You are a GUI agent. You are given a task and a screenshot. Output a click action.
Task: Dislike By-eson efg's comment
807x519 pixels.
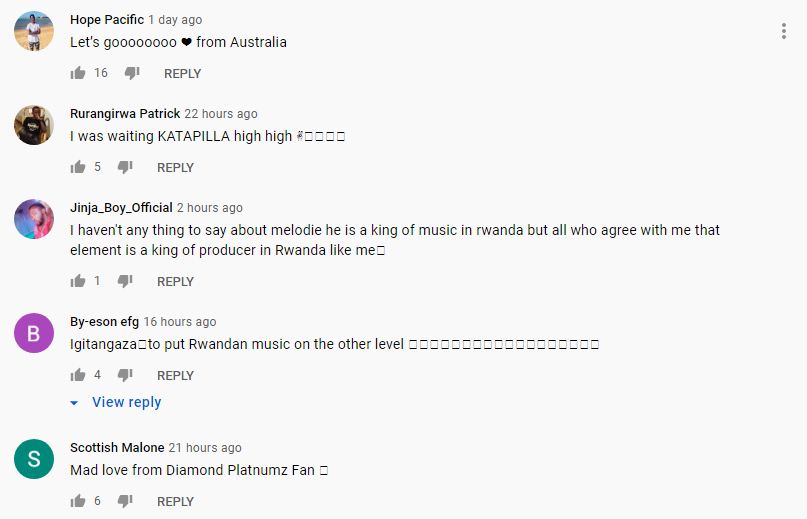[x=125, y=375]
